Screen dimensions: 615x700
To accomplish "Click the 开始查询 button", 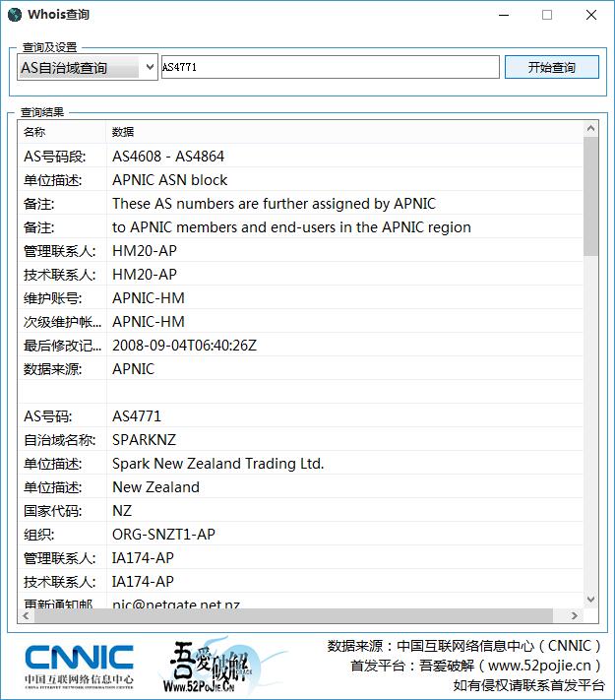I will click(x=552, y=67).
